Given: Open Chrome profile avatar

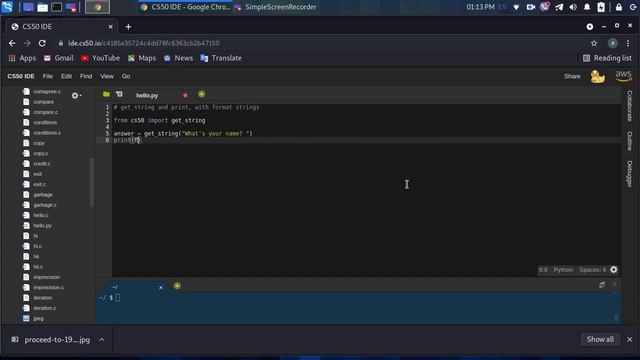Looking at the screenshot, I should click(612, 43).
